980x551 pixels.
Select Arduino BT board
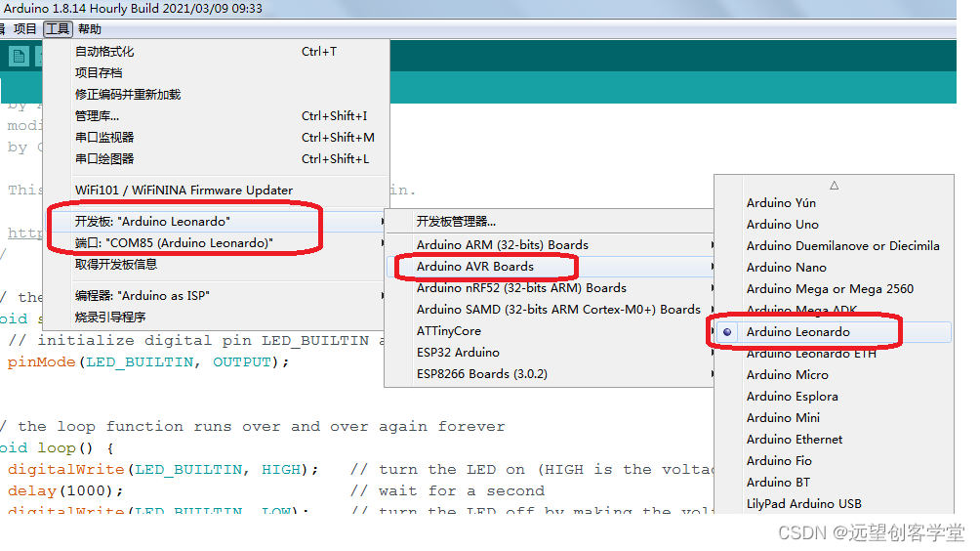(834, 483)
